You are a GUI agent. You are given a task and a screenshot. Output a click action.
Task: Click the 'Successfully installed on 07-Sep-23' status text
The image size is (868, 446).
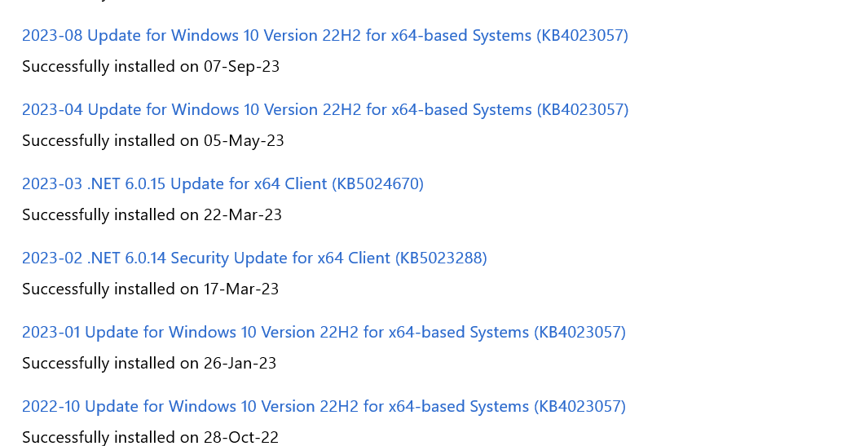pyautogui.click(x=151, y=67)
